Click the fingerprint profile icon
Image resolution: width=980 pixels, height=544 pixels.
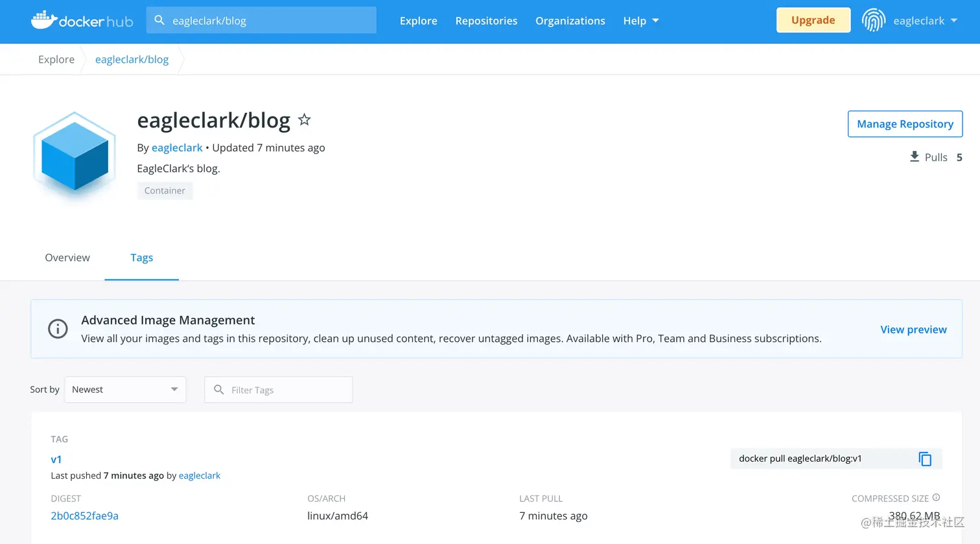[x=873, y=20]
